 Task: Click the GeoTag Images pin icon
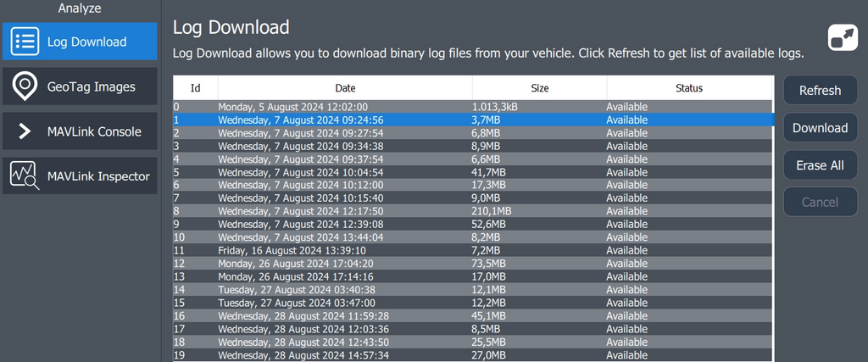(25, 86)
